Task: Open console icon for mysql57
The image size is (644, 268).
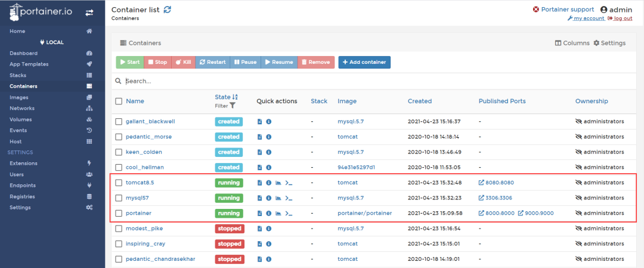Action: pyautogui.click(x=289, y=198)
